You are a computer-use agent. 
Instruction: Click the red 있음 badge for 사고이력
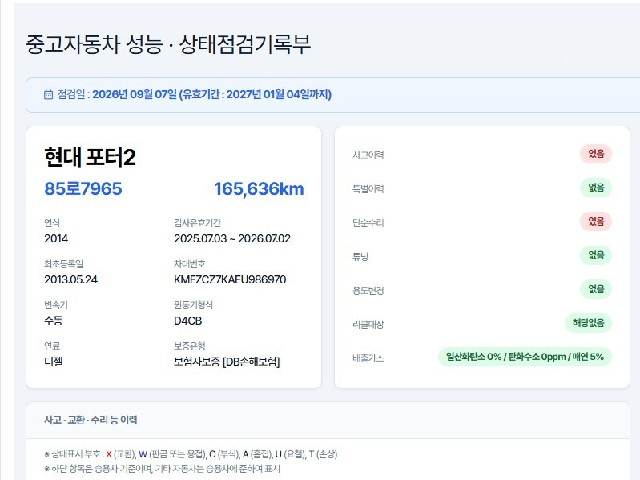pos(596,154)
